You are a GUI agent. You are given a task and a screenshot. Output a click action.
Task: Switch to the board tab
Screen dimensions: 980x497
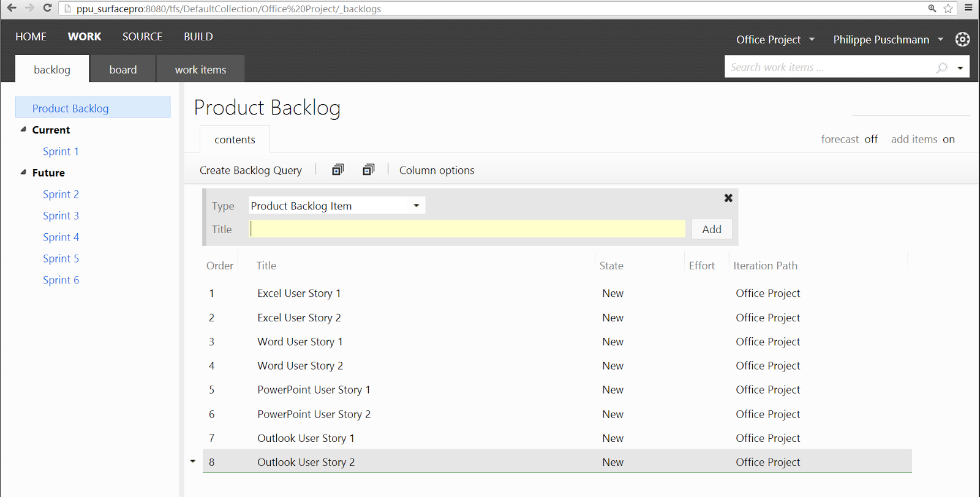(123, 70)
